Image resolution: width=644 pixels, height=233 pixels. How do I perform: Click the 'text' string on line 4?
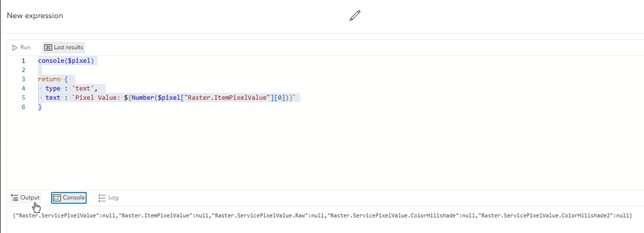pyautogui.click(x=84, y=88)
